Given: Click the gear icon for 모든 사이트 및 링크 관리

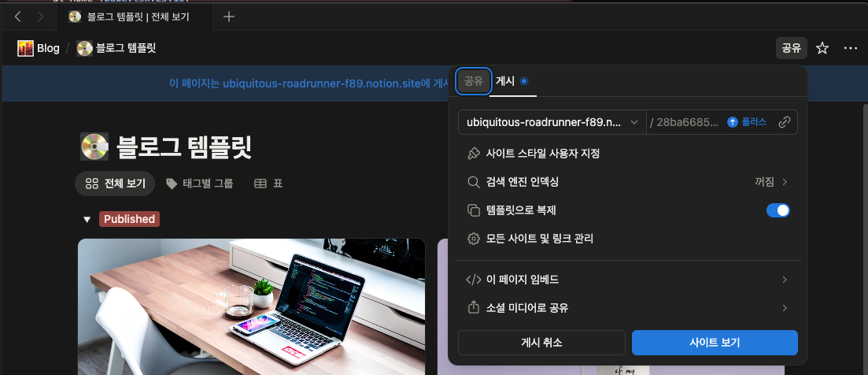Looking at the screenshot, I should tap(473, 239).
